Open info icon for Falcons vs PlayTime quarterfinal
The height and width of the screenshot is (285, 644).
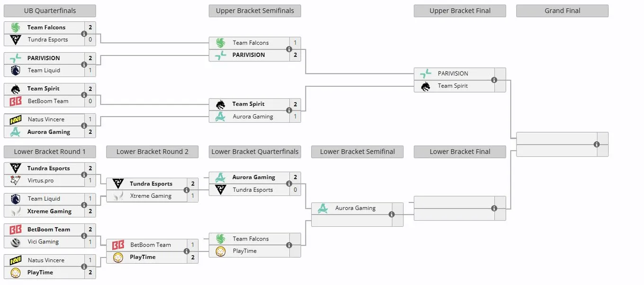[289, 245]
